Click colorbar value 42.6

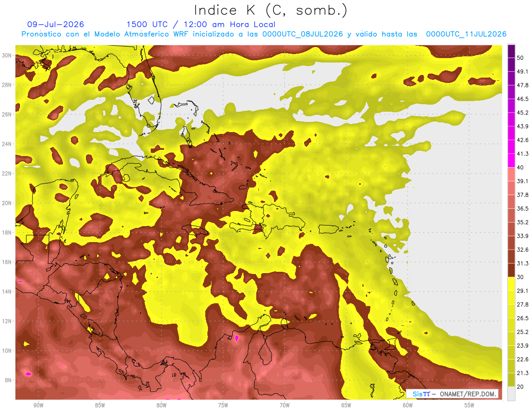[x=522, y=140]
